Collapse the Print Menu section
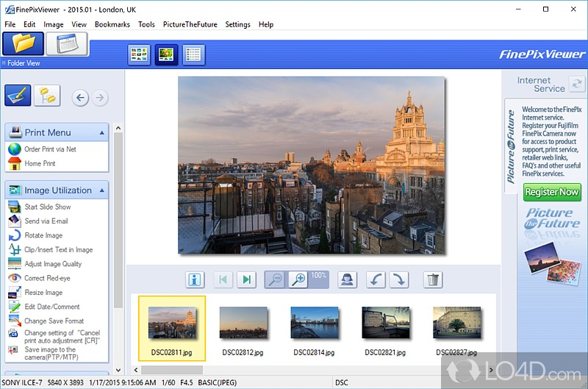This screenshot has height=389, width=588. point(102,133)
